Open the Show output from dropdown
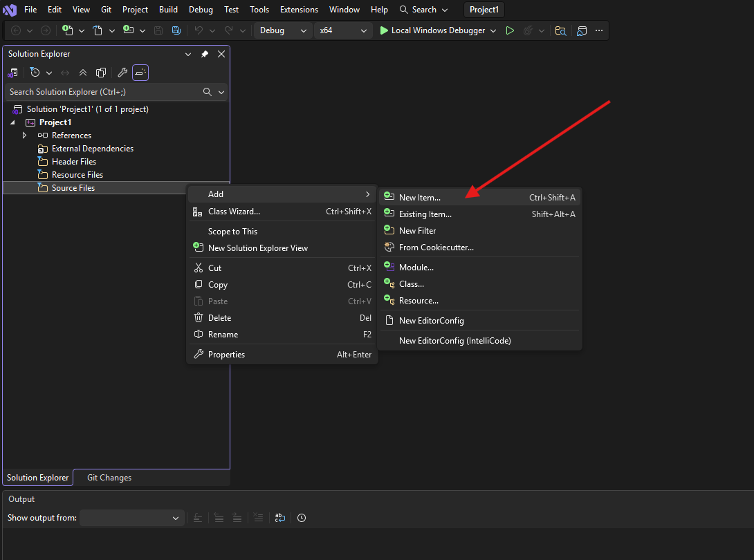Screen dimensions: 754x560 click(131, 518)
